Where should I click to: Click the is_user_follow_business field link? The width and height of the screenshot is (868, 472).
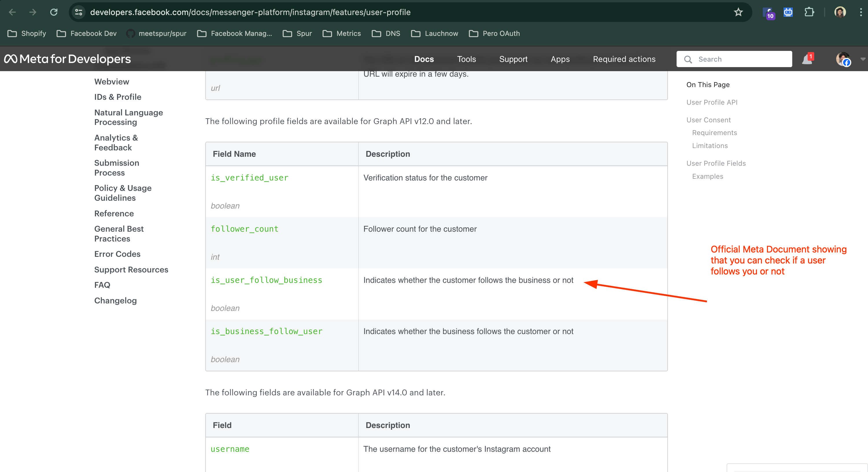tap(267, 280)
